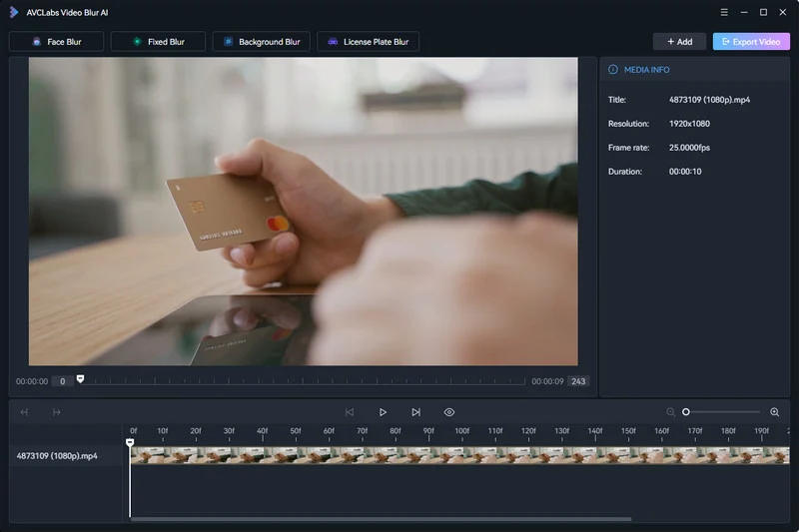799x532 pixels.
Task: Click the set in-point trim icon
Action: 24,412
